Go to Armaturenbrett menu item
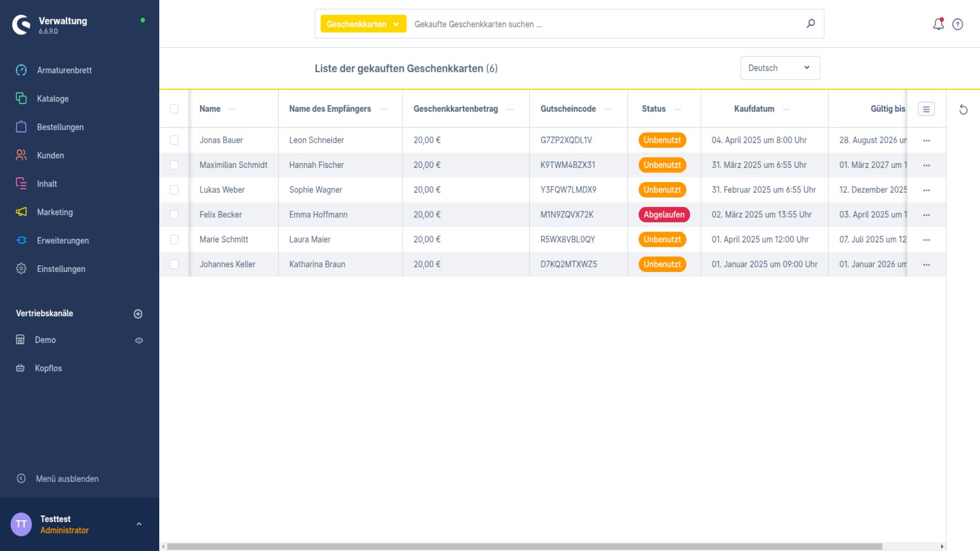Viewport: 980px width, 551px height. tap(64, 70)
